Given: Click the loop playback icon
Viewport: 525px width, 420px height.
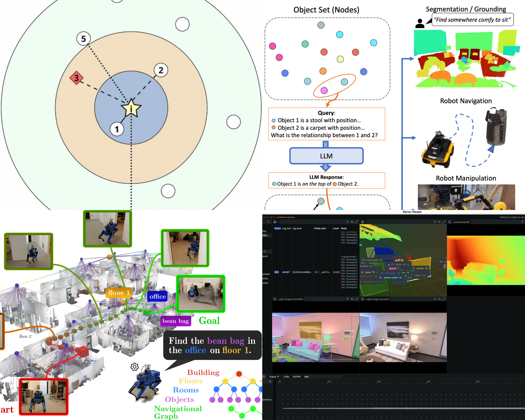Looking at the screenshot, I should coord(264,376).
